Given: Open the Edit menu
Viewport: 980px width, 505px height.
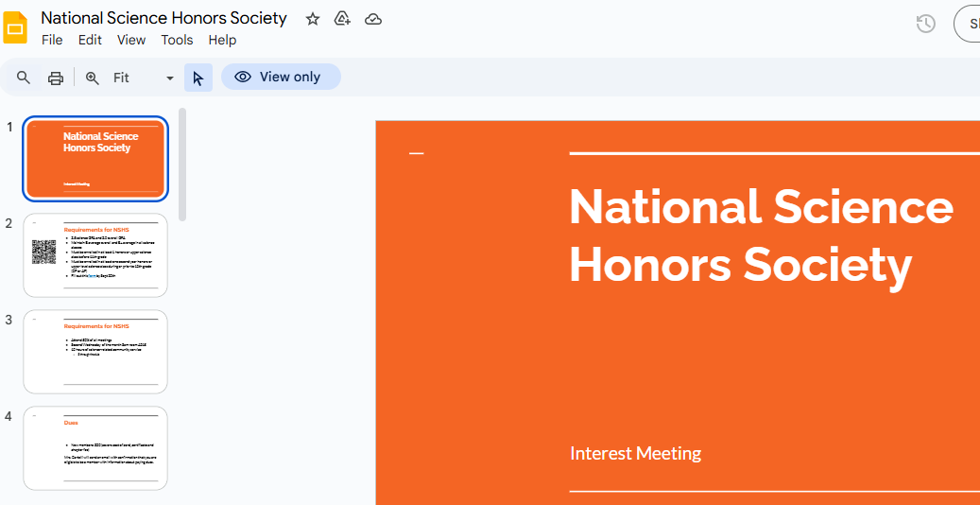Looking at the screenshot, I should 90,40.
